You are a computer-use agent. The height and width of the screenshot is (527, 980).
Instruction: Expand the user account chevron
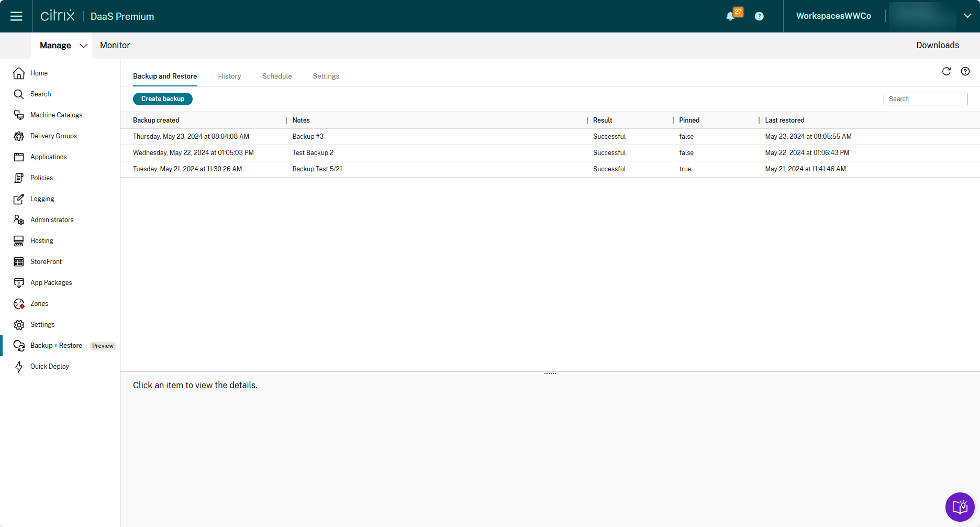coord(967,16)
